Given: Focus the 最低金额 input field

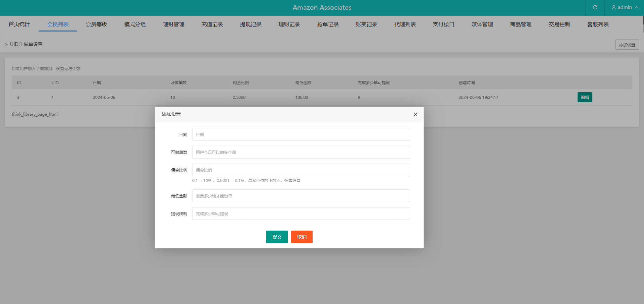Looking at the screenshot, I should [x=301, y=196].
